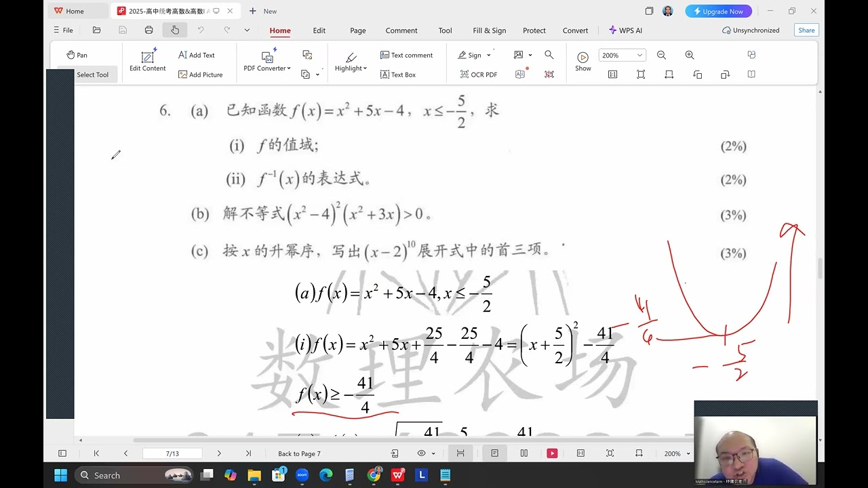The width and height of the screenshot is (868, 488).
Task: Open the Tool tab
Action: [x=446, y=30]
